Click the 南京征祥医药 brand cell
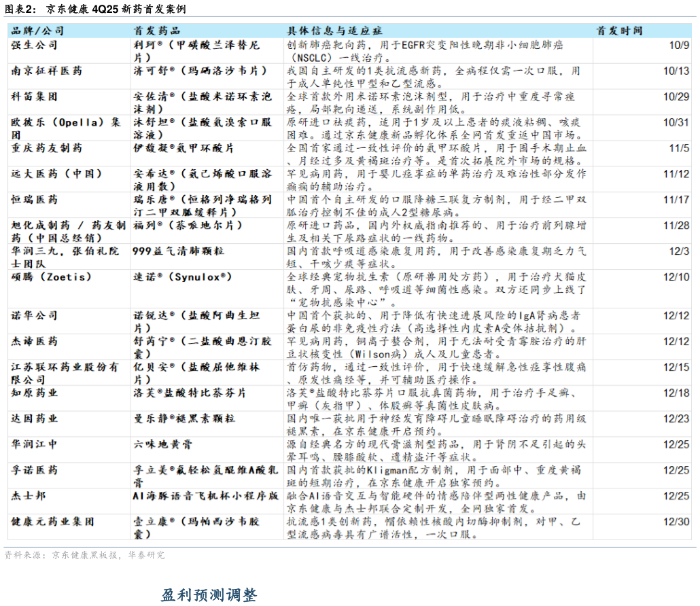This screenshot has width=700, height=606. [46, 71]
